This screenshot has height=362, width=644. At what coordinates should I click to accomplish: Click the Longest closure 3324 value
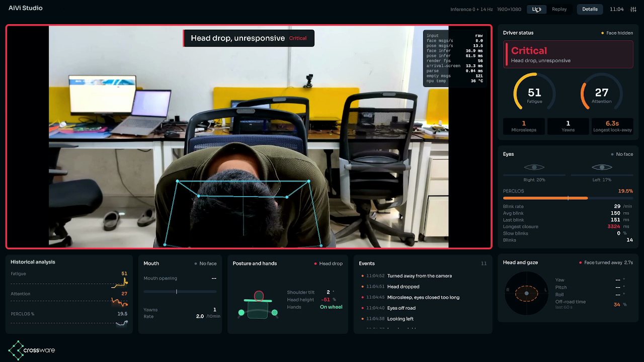click(613, 227)
